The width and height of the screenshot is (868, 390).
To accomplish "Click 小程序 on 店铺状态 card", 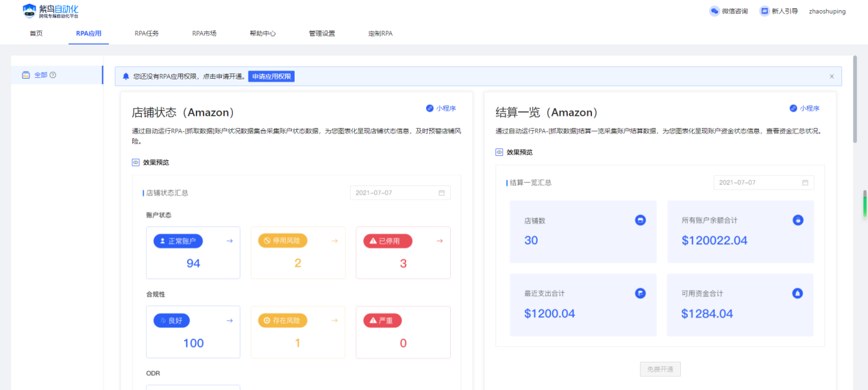I will point(441,108).
